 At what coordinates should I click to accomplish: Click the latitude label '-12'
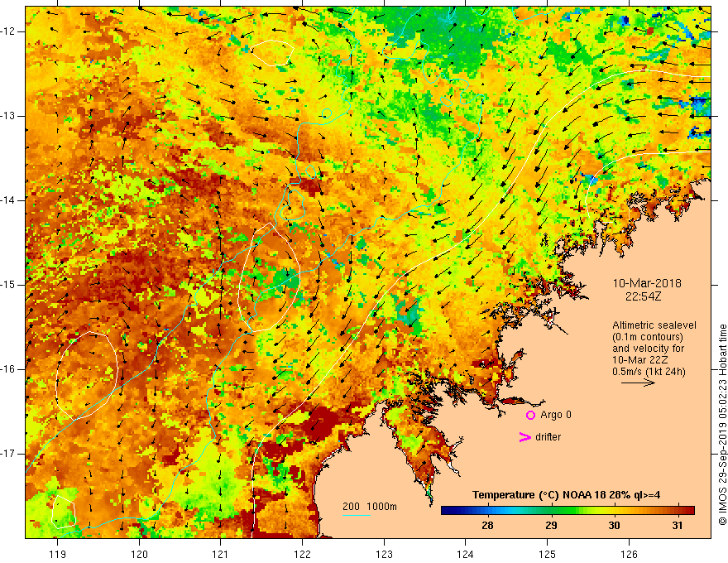tap(8, 31)
